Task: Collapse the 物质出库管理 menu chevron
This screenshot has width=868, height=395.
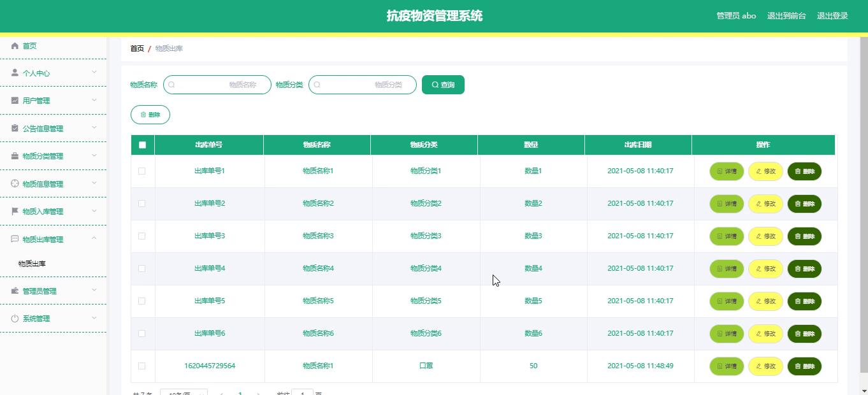Action: coord(94,239)
